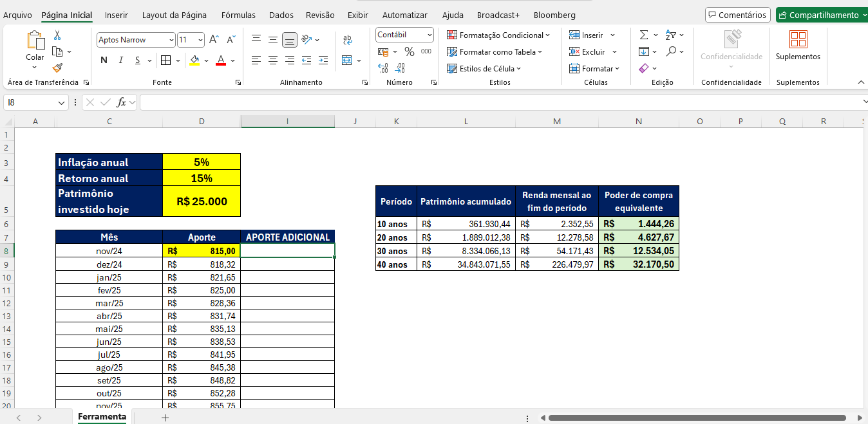Switch to Layout da Página tab
The image size is (868, 424).
(175, 15)
